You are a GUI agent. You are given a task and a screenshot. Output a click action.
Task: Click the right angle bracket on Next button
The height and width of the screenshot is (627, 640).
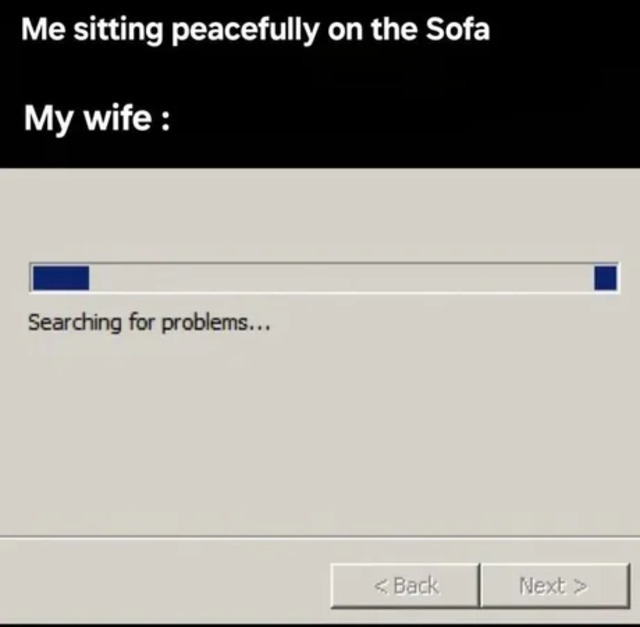coord(580,586)
